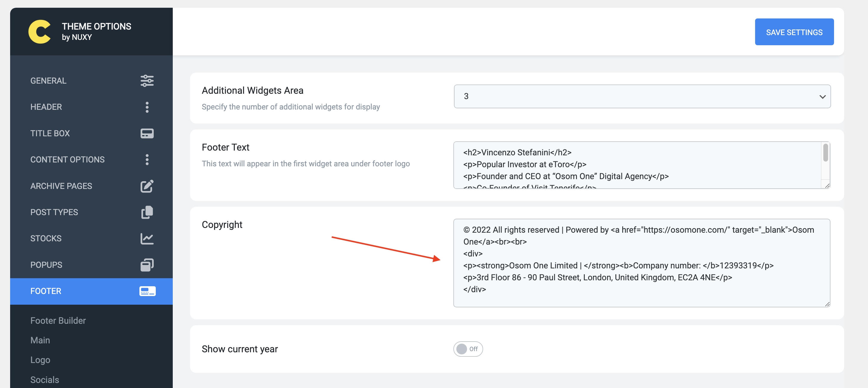Open the Popups section
Viewport: 868px width, 388px height.
(x=91, y=265)
